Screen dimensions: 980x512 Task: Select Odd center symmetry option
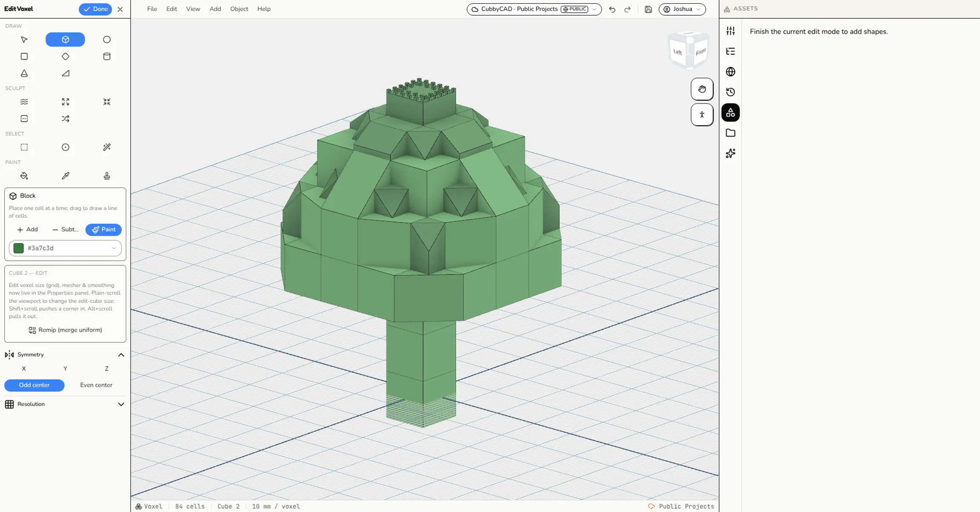pos(34,385)
